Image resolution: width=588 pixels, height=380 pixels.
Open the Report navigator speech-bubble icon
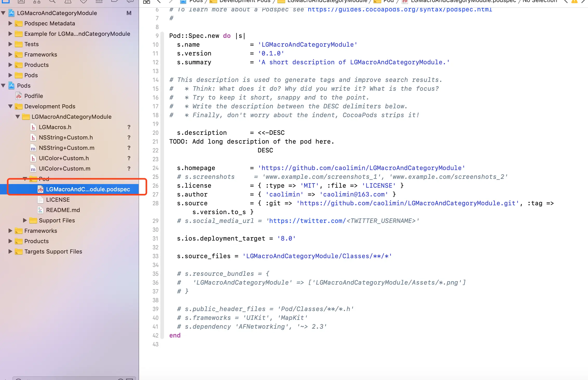[x=130, y=1]
